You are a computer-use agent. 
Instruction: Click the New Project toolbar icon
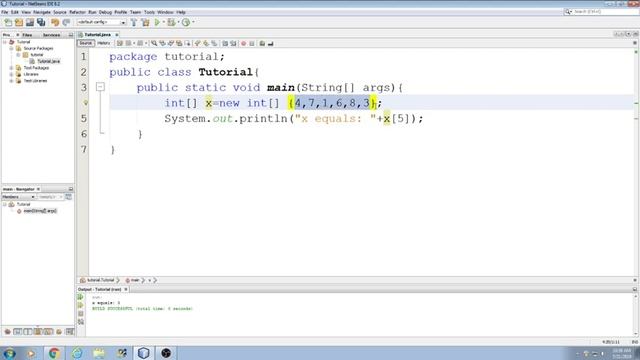[19, 22]
